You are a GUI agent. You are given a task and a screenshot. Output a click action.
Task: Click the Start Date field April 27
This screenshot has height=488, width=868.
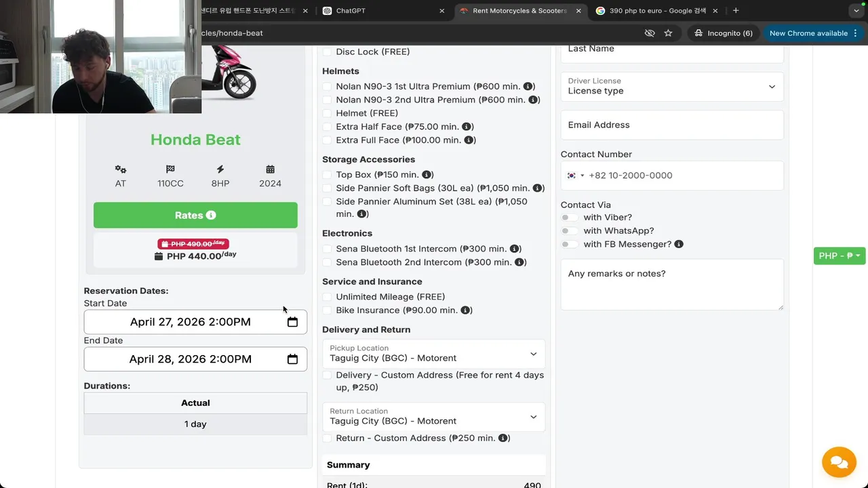[x=195, y=322]
